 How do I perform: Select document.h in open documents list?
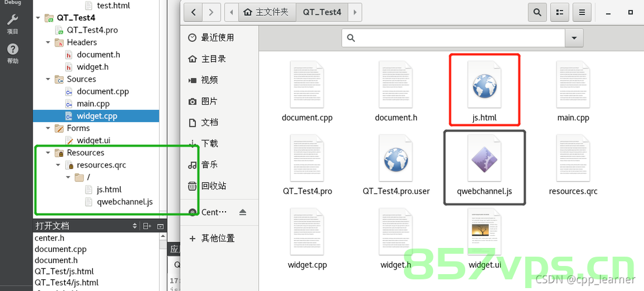56,260
